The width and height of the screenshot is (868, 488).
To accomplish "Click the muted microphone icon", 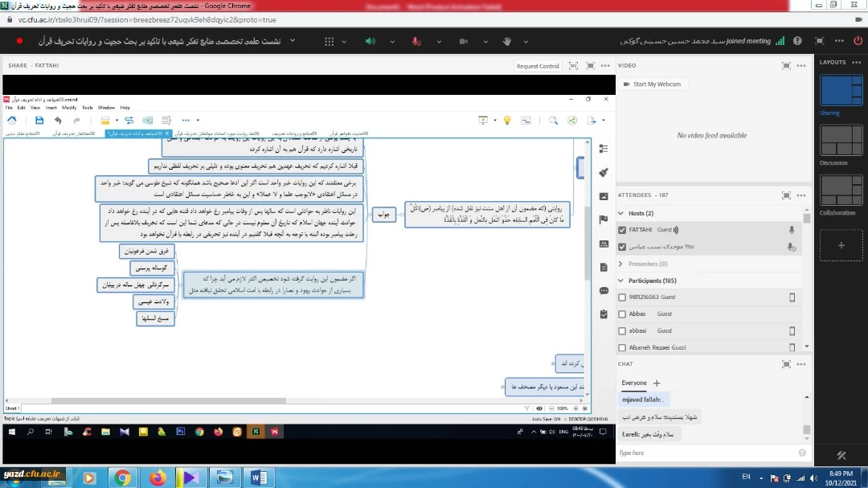I will tap(416, 41).
